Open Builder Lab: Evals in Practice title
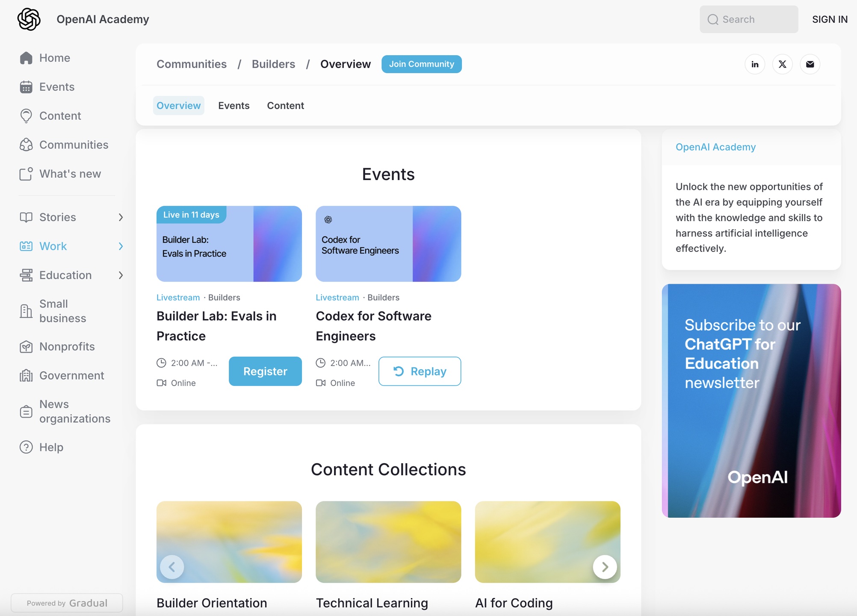 click(216, 326)
